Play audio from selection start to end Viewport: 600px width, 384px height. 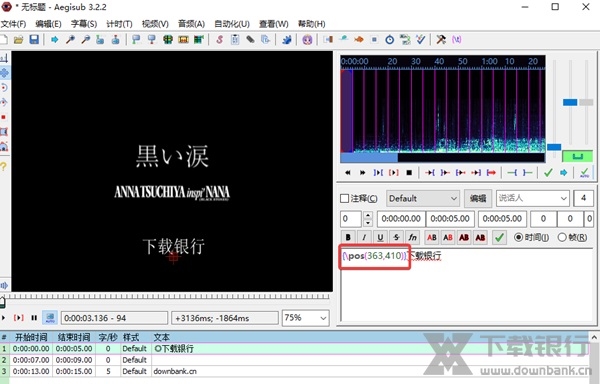(x=491, y=173)
